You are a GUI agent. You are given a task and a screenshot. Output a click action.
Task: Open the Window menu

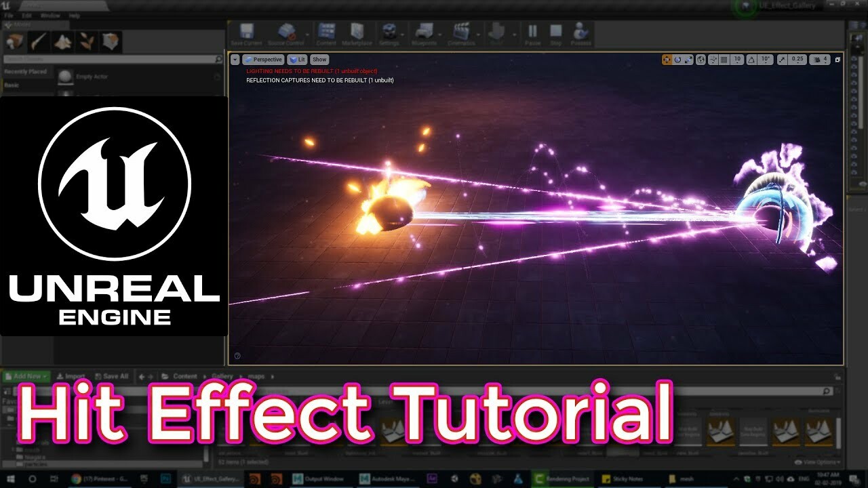pyautogui.click(x=50, y=15)
